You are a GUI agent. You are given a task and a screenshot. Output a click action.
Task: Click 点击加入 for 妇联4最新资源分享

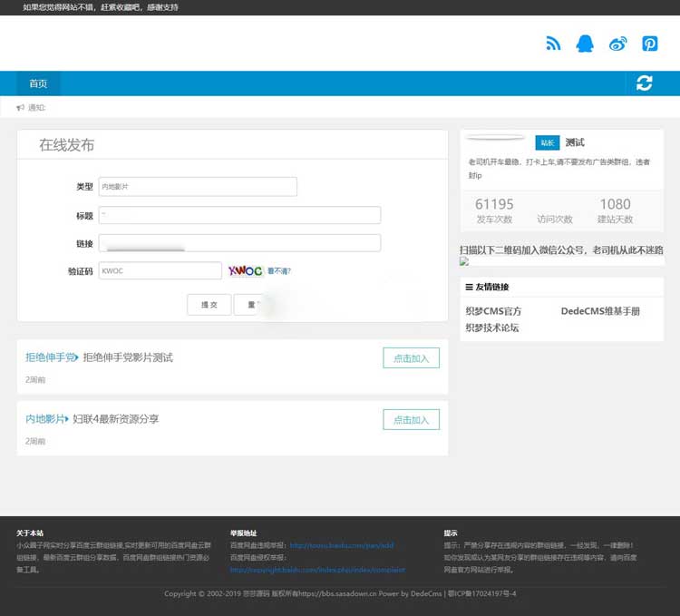pyautogui.click(x=411, y=419)
